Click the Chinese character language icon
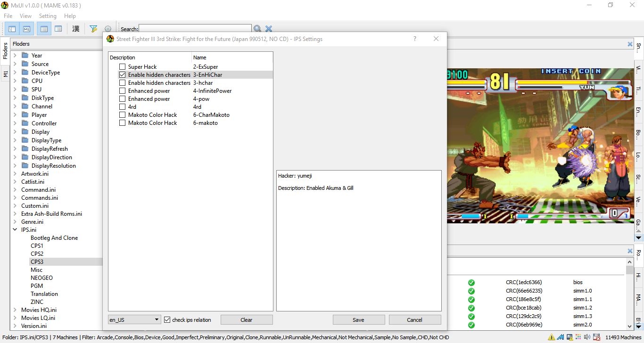The image size is (644, 343). tap(76, 29)
